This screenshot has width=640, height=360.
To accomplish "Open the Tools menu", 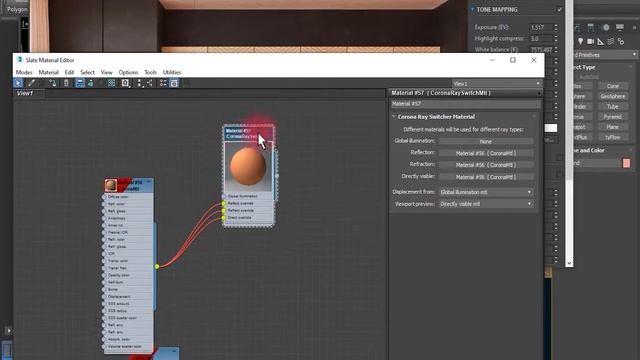I will coord(151,72).
